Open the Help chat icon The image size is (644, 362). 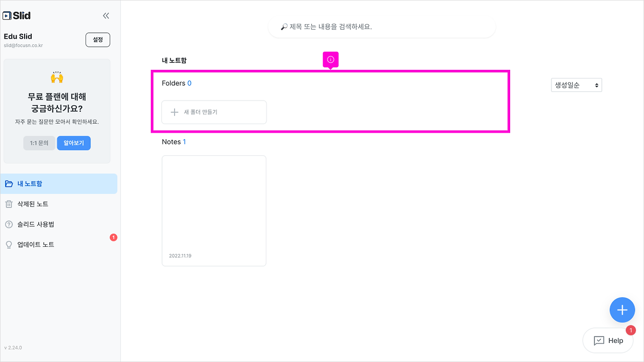(x=598, y=340)
